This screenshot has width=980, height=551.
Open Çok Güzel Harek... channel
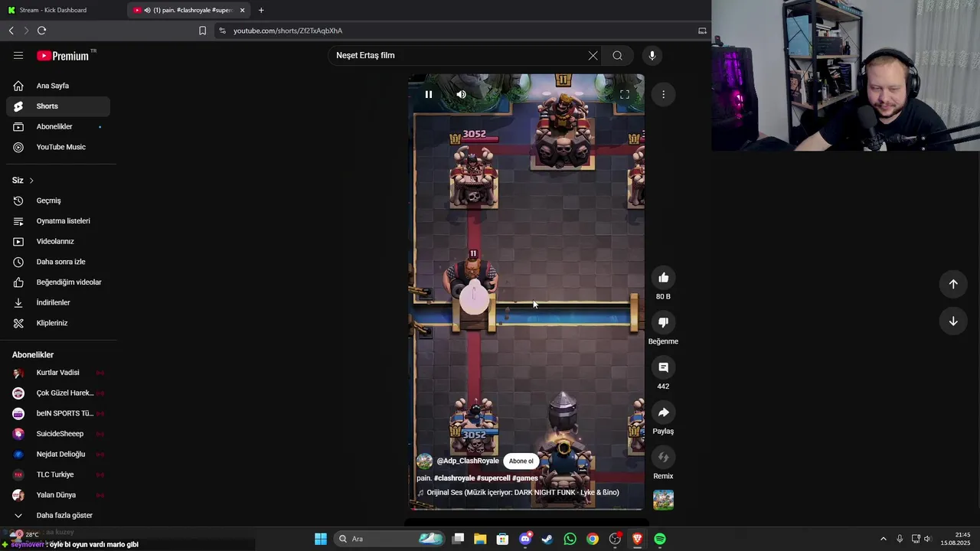tap(58, 393)
